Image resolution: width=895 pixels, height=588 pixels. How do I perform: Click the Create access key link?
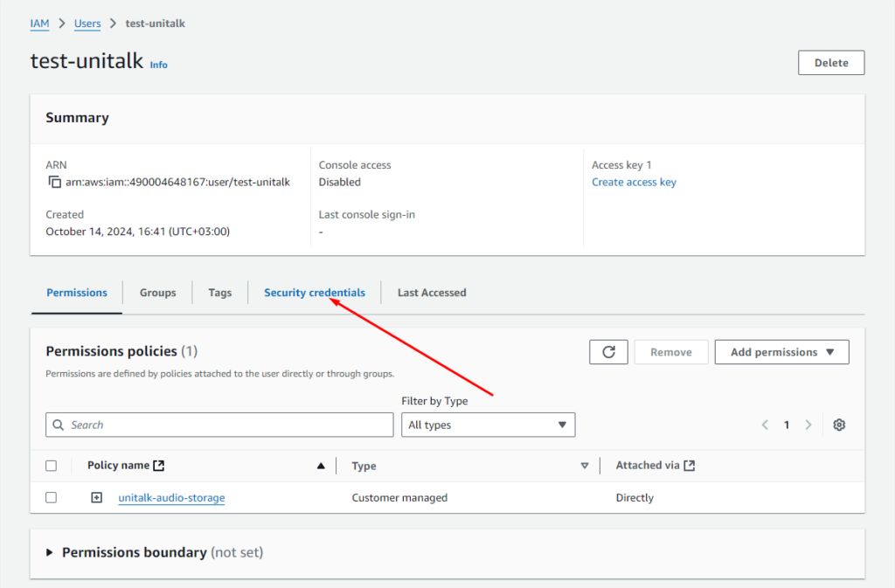(634, 183)
